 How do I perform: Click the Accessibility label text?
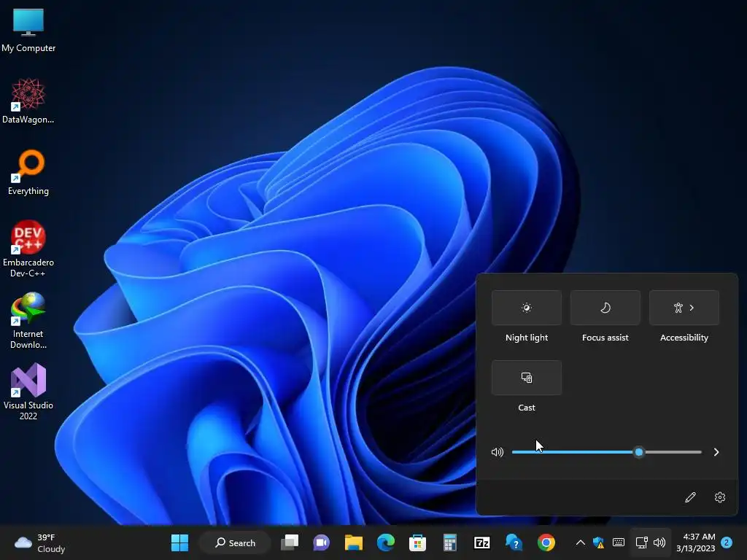(x=684, y=338)
